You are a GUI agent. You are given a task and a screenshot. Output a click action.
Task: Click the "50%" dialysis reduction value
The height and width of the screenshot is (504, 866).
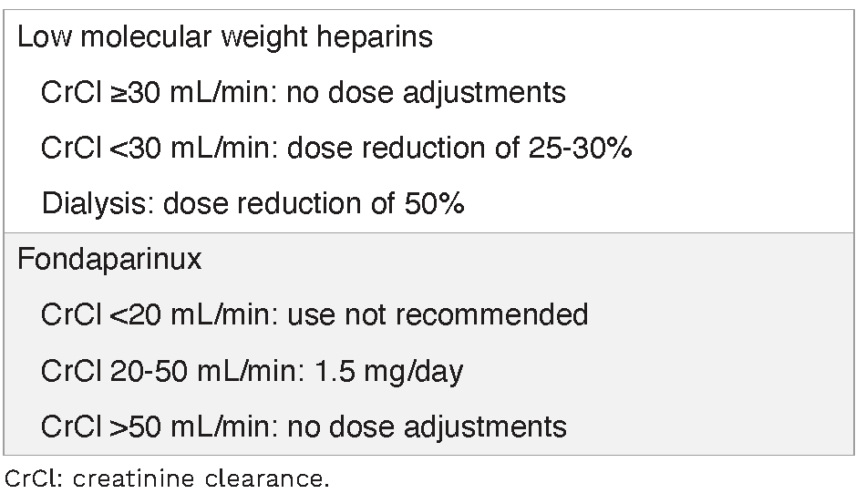pyautogui.click(x=434, y=204)
